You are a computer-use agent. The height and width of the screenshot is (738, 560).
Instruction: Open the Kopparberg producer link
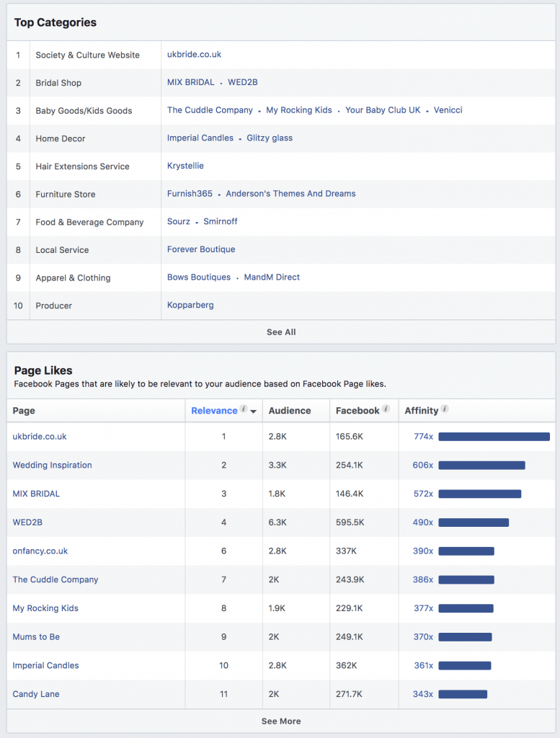pos(190,306)
